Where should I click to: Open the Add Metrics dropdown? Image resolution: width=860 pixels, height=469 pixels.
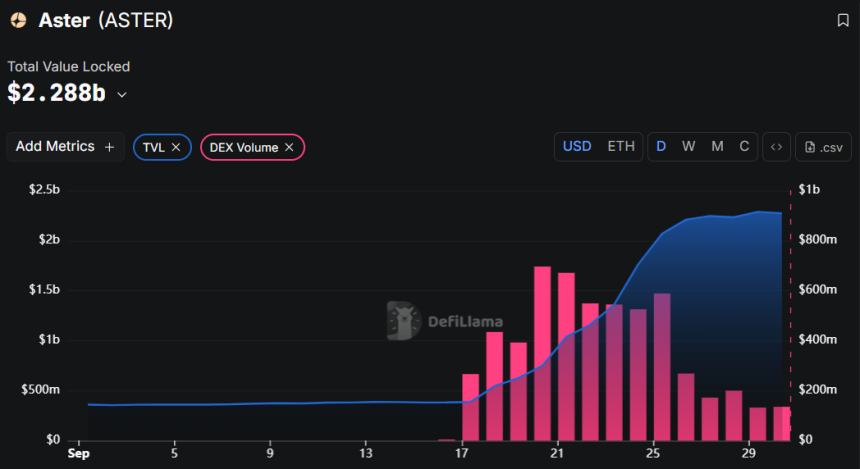pos(65,147)
